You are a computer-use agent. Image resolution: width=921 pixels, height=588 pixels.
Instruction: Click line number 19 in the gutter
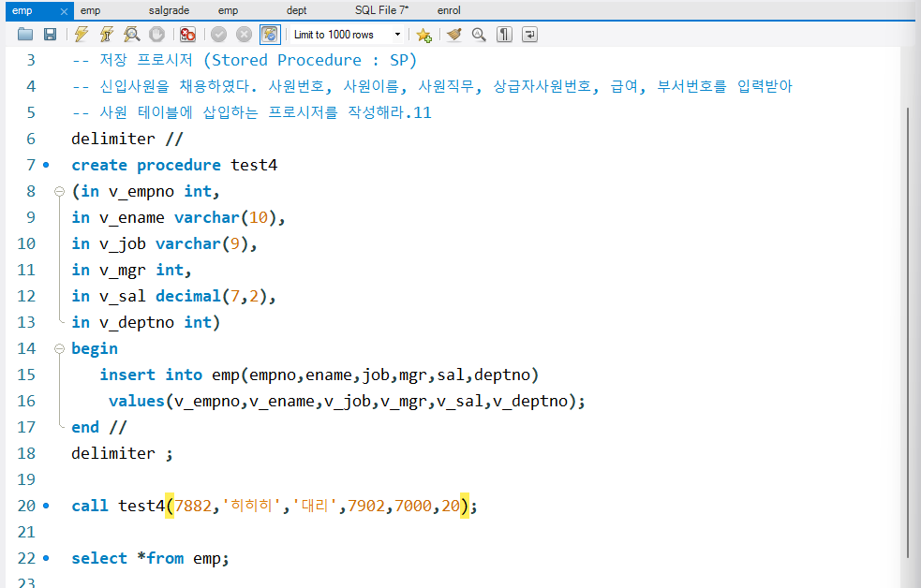(26, 480)
